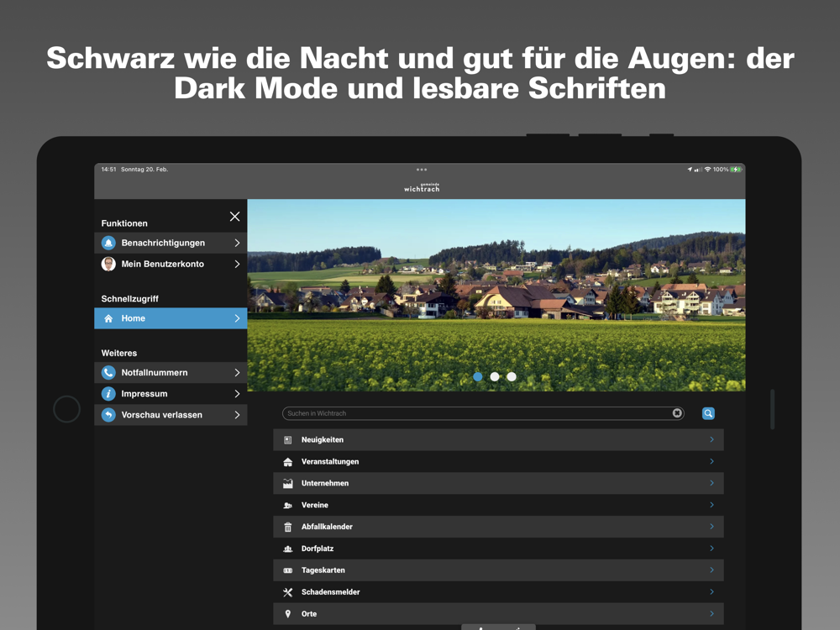Tap the location services arrow icon

coord(690,170)
